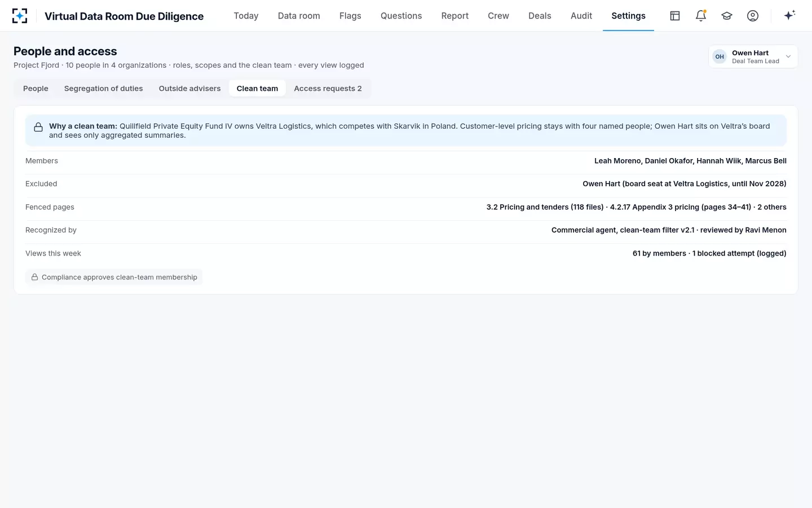Open the Data room section

tap(299, 16)
